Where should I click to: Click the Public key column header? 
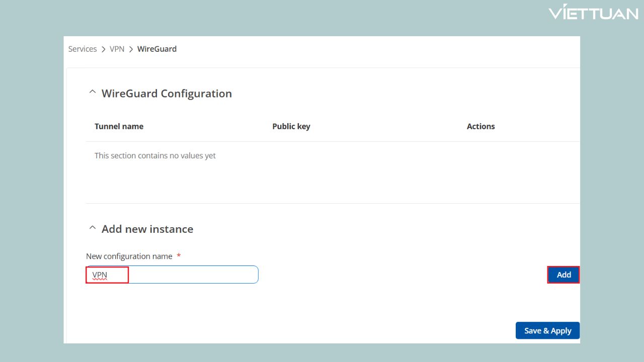tap(291, 126)
